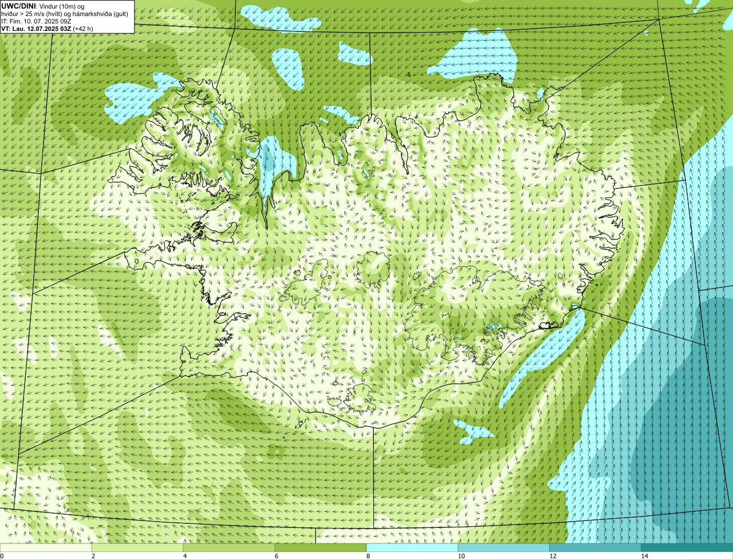Pick the medium green 4–6 m/s swatch
Image resolution: width=733 pixels, height=560 pixels.
point(229,547)
